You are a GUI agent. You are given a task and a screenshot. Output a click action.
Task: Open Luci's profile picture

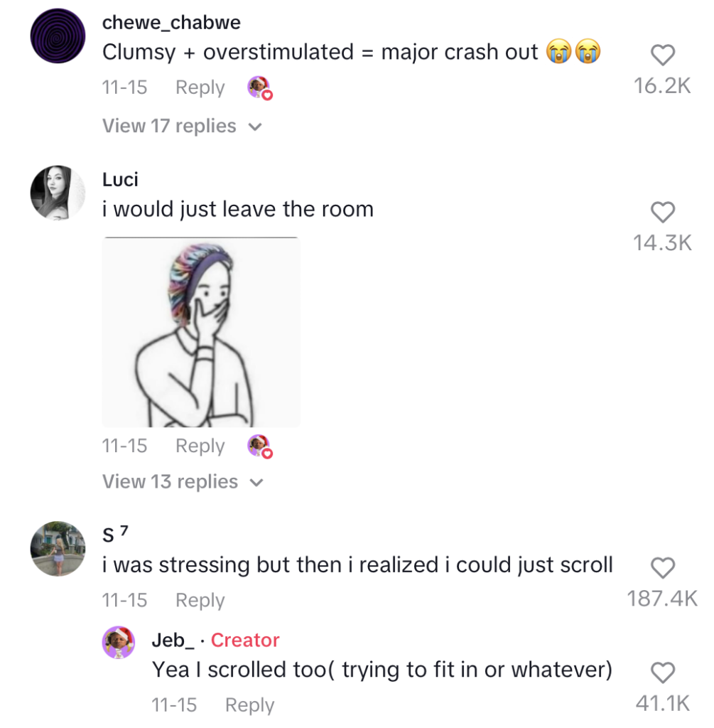coord(58,193)
